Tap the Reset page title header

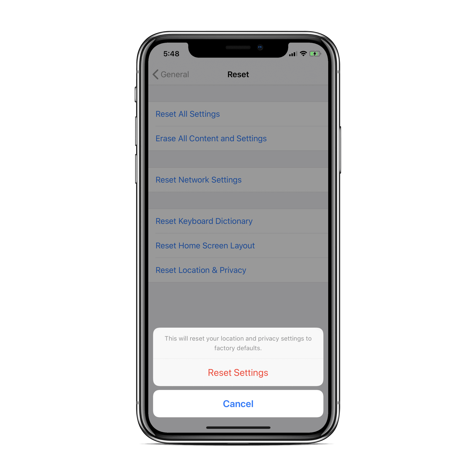click(x=238, y=74)
